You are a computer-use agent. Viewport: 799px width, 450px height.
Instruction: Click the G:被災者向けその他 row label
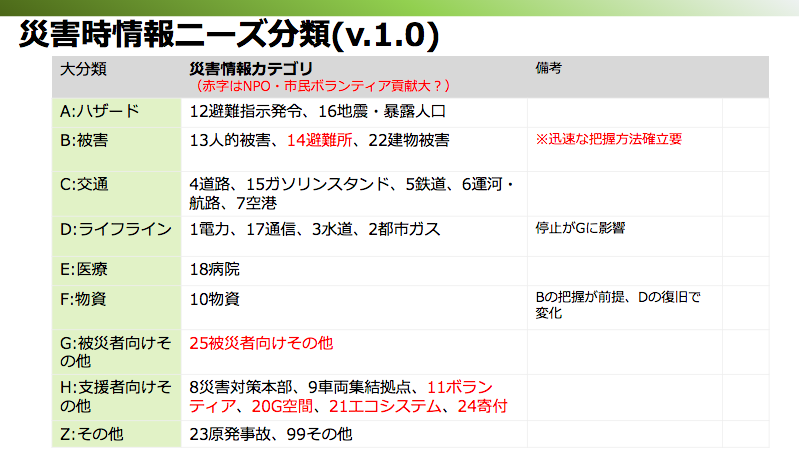(115, 352)
